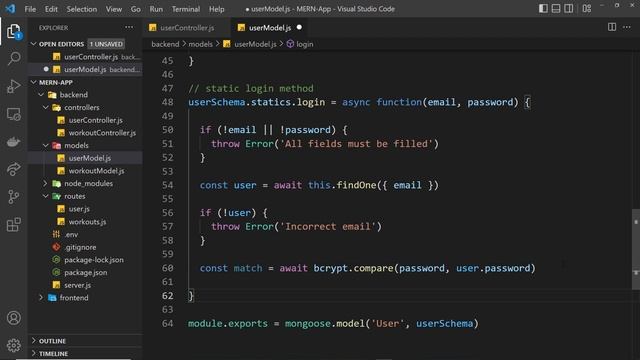
Task: Collapse Open Editors section
Action: pos(34,44)
